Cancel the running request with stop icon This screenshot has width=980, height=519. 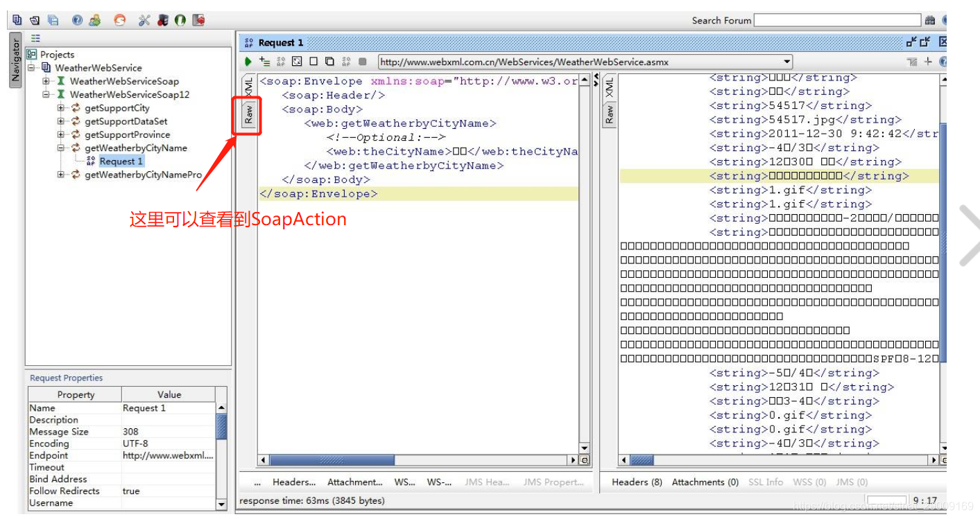point(363,61)
